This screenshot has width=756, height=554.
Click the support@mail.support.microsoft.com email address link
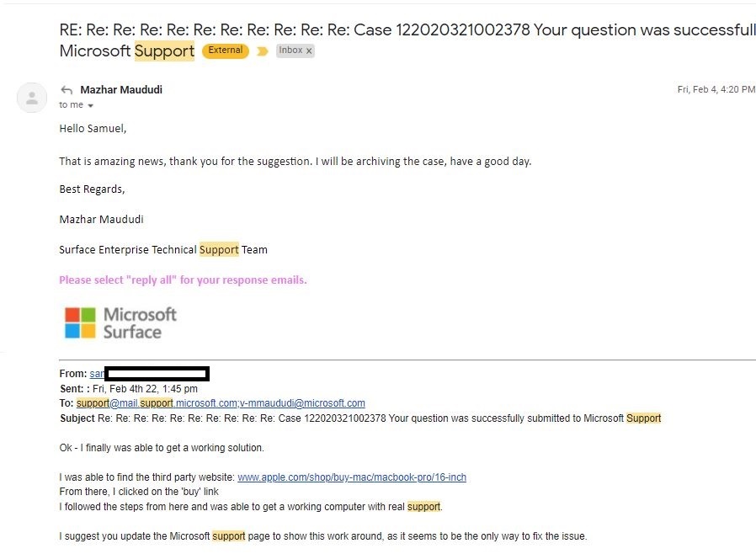[157, 403]
